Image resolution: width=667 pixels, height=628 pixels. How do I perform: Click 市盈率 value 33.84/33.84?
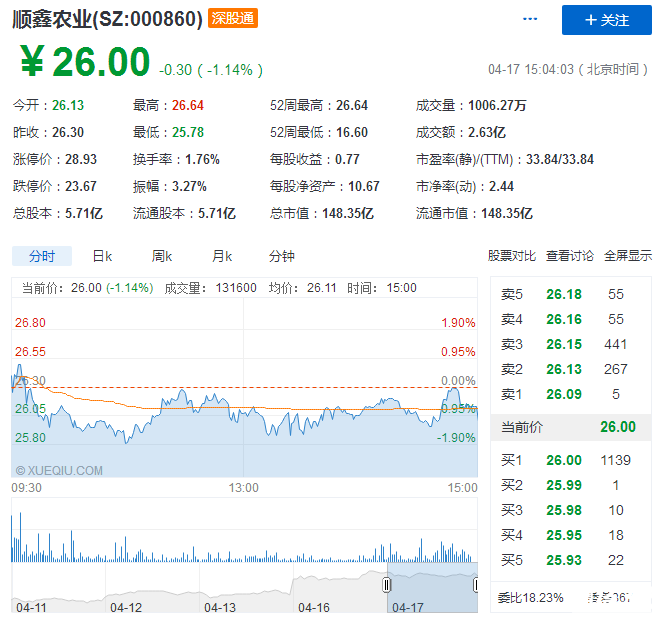click(560, 159)
